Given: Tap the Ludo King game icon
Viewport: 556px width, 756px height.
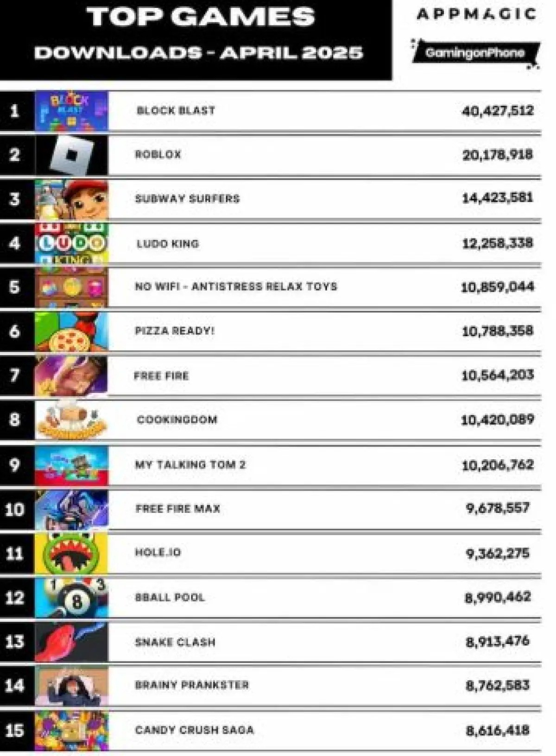Looking at the screenshot, I should tap(71, 244).
